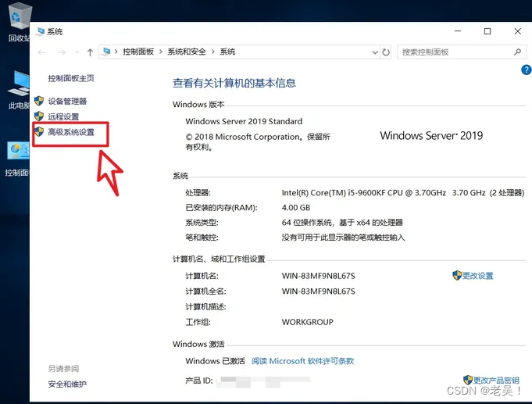Click the heading 查看有关计算机的基本信息
This screenshot has height=404, width=532.
point(234,83)
